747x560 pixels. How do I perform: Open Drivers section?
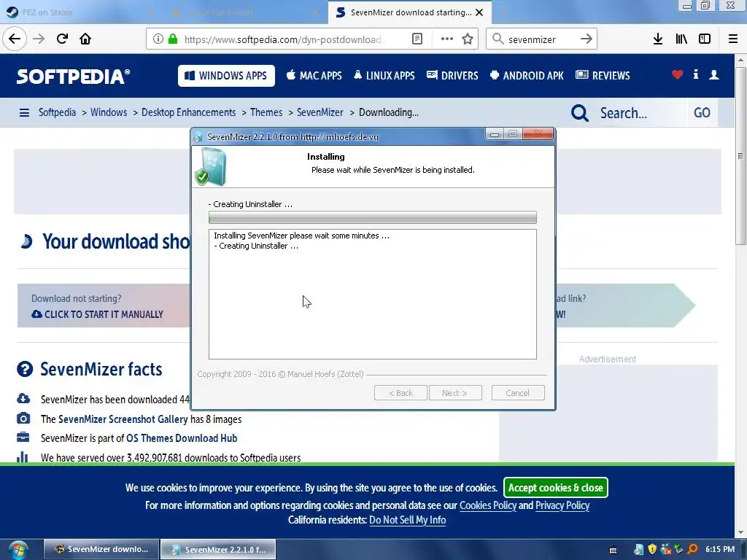point(452,76)
